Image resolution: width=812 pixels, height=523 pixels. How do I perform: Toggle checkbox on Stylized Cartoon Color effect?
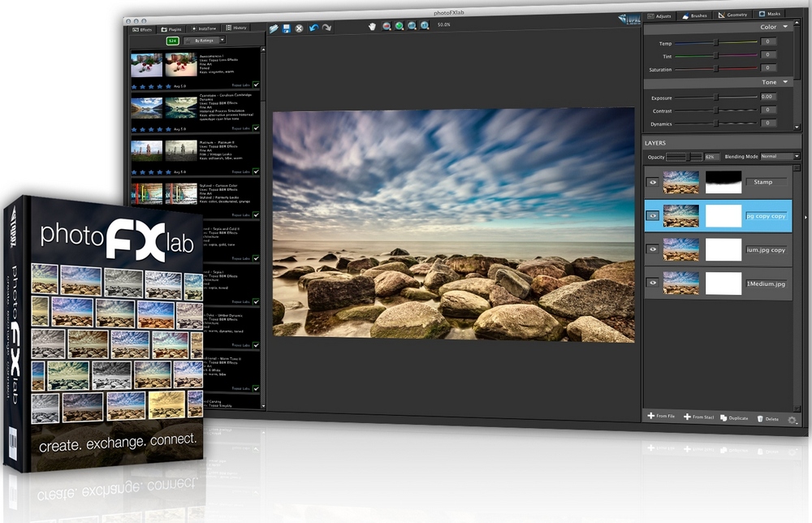[256, 214]
